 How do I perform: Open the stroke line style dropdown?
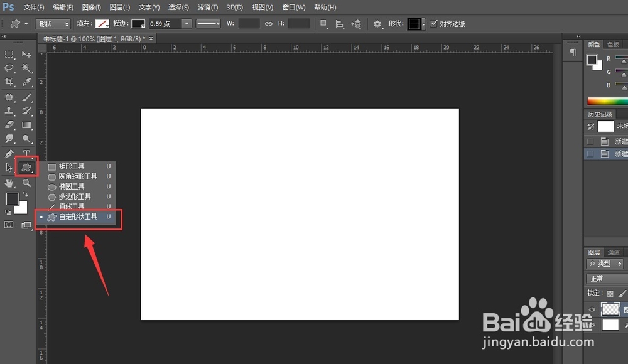(208, 24)
